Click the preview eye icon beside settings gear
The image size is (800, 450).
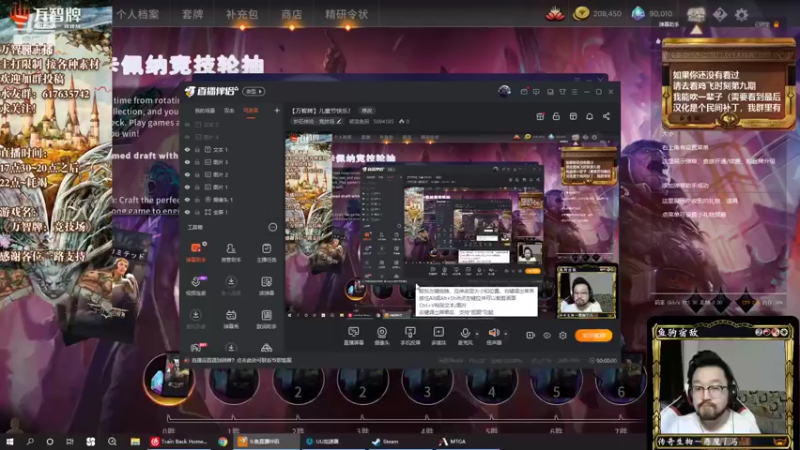(547, 335)
